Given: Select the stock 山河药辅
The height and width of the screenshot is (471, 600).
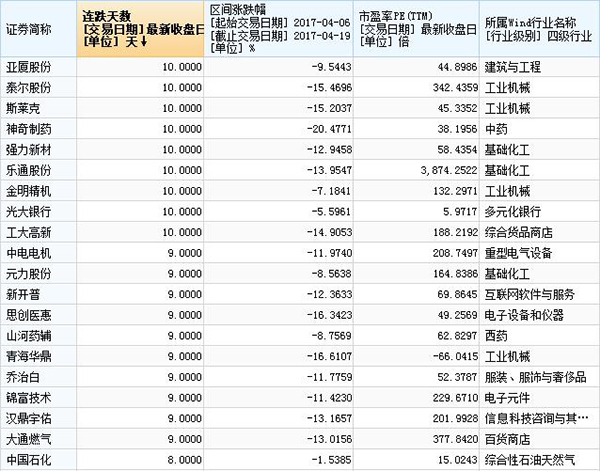Looking at the screenshot, I should click(28, 336).
